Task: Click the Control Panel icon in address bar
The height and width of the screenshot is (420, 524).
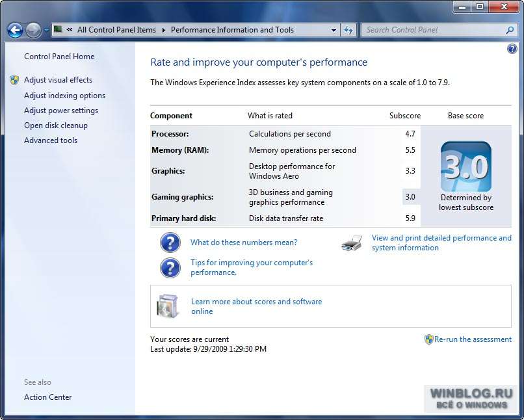Action: 58,29
